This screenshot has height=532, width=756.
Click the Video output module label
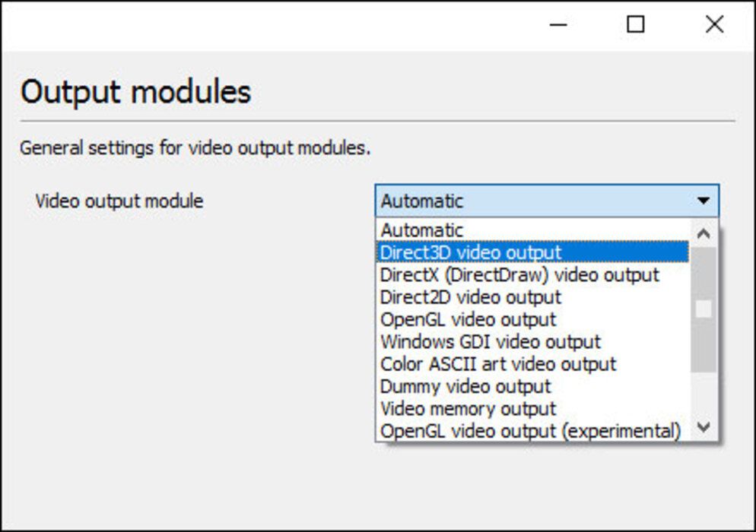[119, 201]
